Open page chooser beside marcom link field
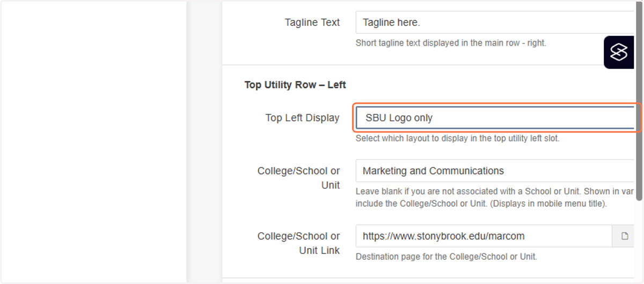This screenshot has height=284, width=644. click(x=624, y=236)
